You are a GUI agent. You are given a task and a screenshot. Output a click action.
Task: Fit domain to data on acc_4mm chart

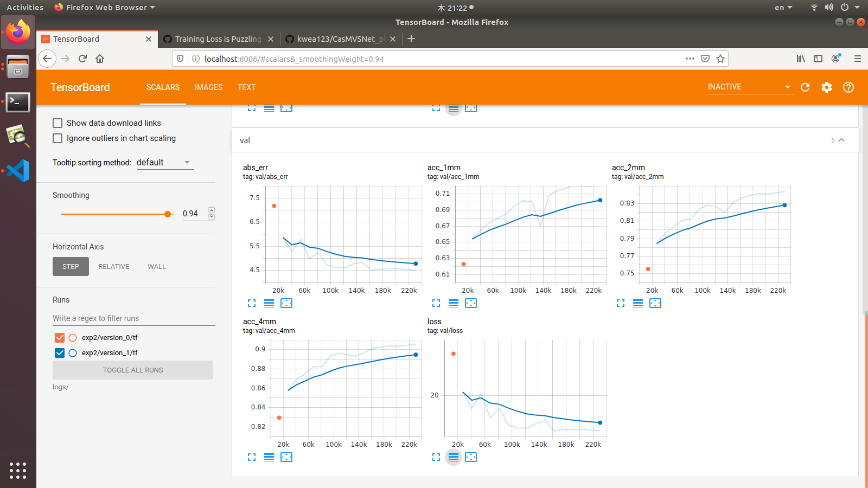(x=286, y=457)
